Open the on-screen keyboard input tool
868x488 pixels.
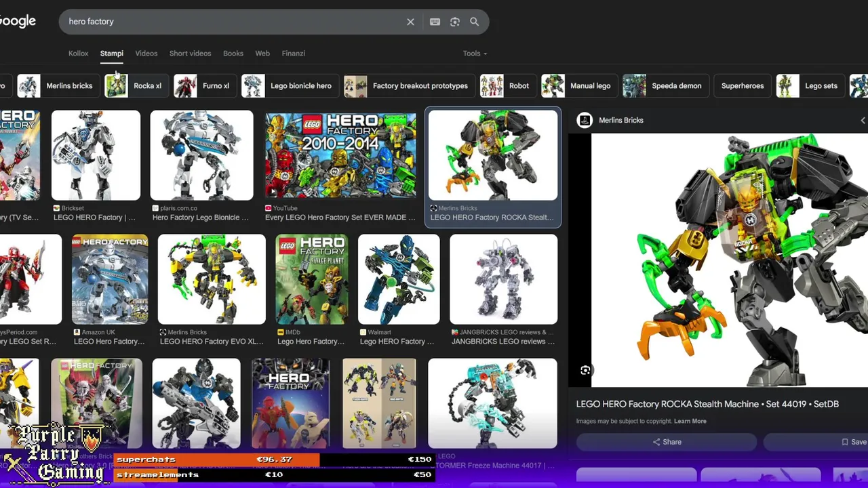435,22
